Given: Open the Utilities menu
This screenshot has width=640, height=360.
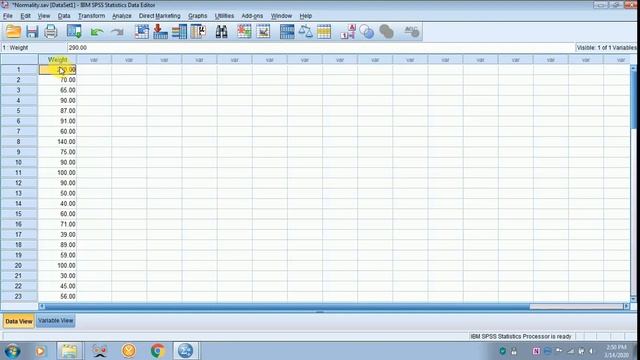Looking at the screenshot, I should (224, 16).
